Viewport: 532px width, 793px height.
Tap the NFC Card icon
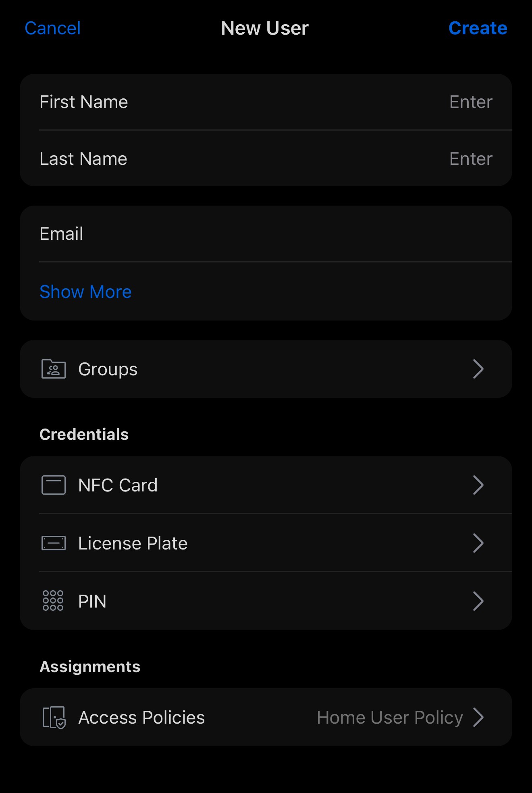point(54,485)
